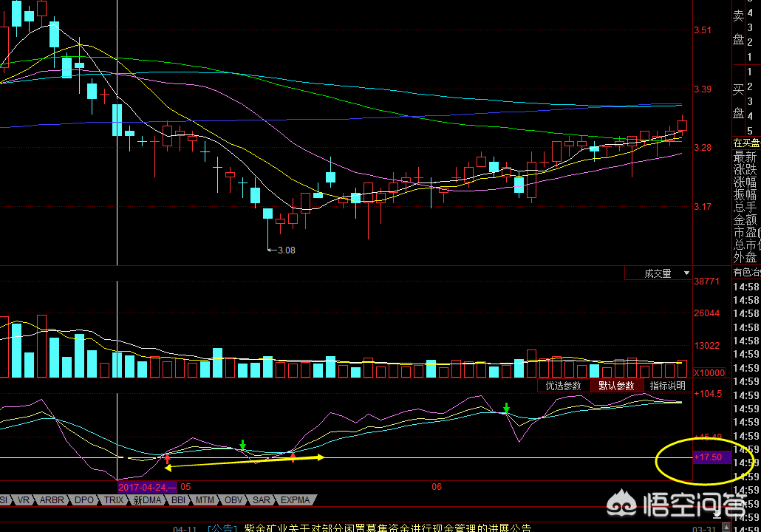
Task: Click the 3.08 low price marker
Action: coord(285,250)
